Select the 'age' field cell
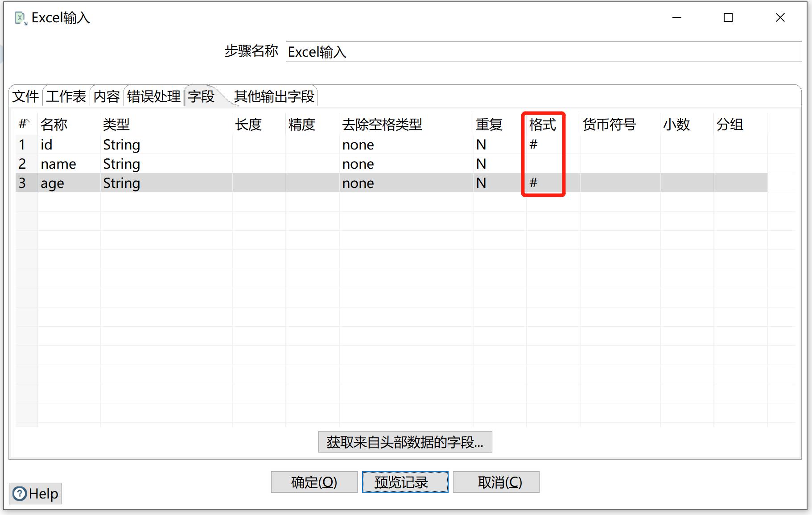This screenshot has width=812, height=515. (x=69, y=183)
